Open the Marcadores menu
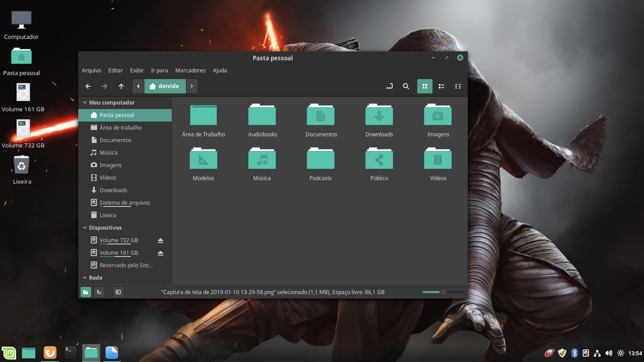The image size is (644, 362). (190, 70)
